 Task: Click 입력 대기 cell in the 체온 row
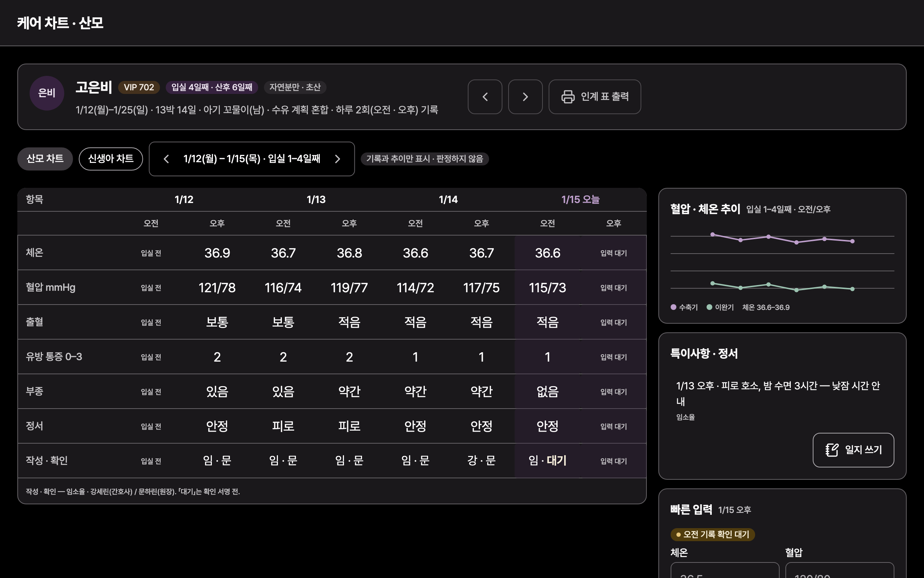pos(614,253)
